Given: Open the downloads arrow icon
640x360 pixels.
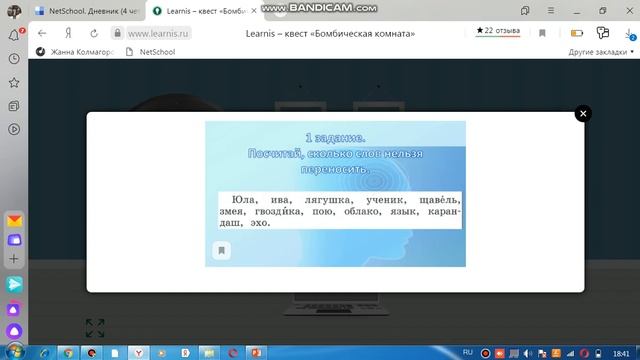Looking at the screenshot, I should point(630,35).
